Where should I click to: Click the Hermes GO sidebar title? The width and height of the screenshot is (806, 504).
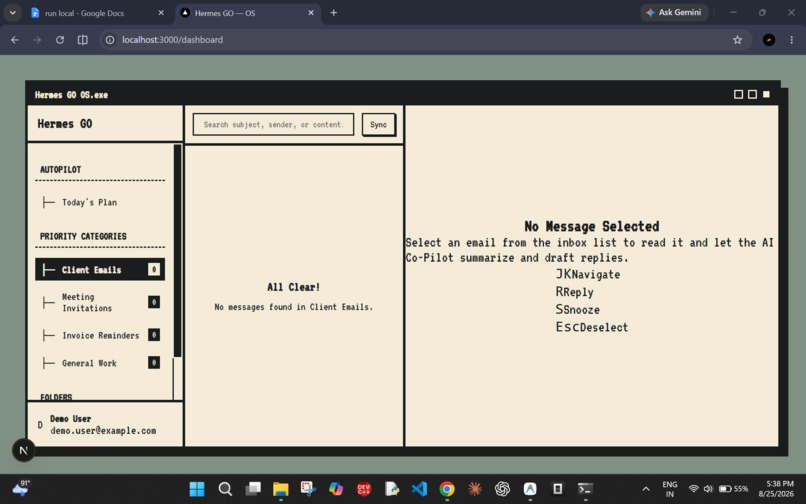pos(65,123)
